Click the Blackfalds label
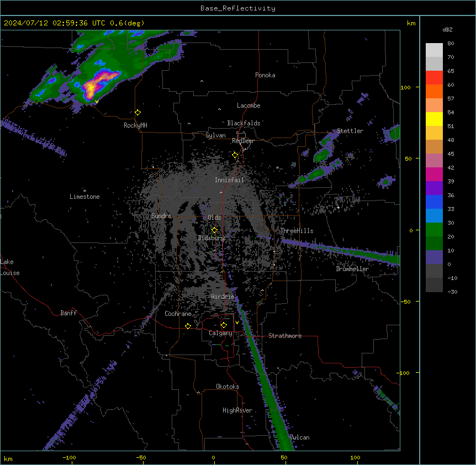Screen dimensions: 476x465 244,123
